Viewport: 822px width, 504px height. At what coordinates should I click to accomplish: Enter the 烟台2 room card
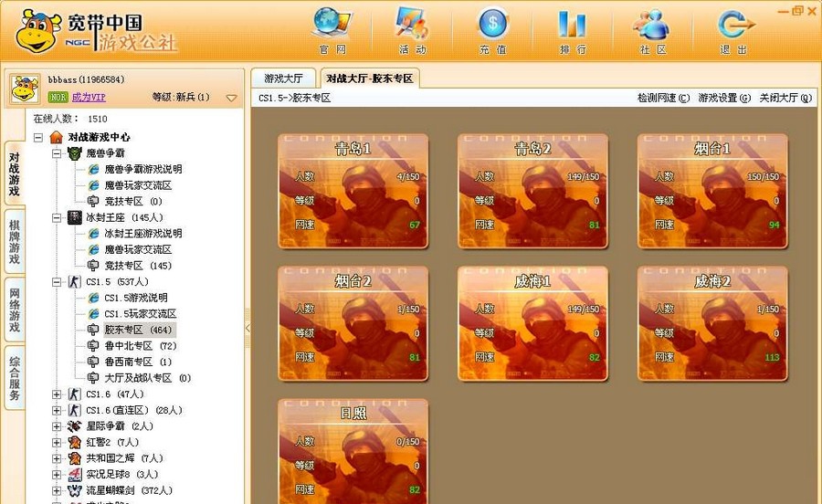point(353,323)
